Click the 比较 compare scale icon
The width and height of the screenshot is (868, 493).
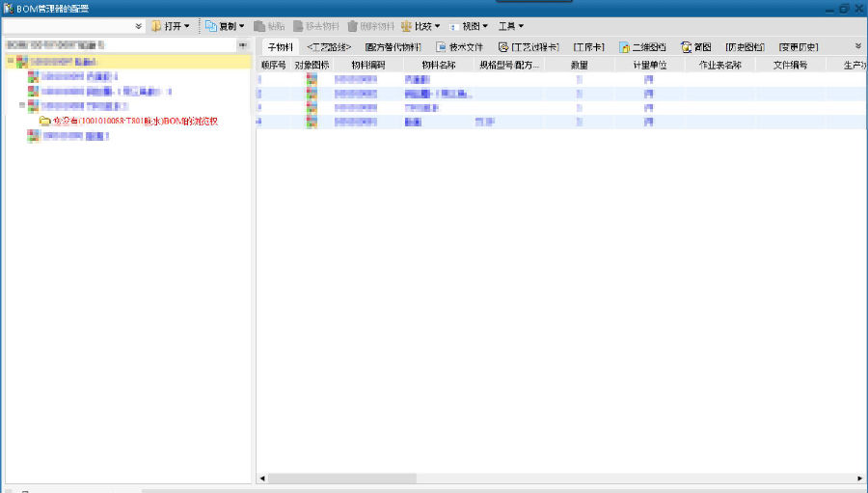(x=406, y=26)
